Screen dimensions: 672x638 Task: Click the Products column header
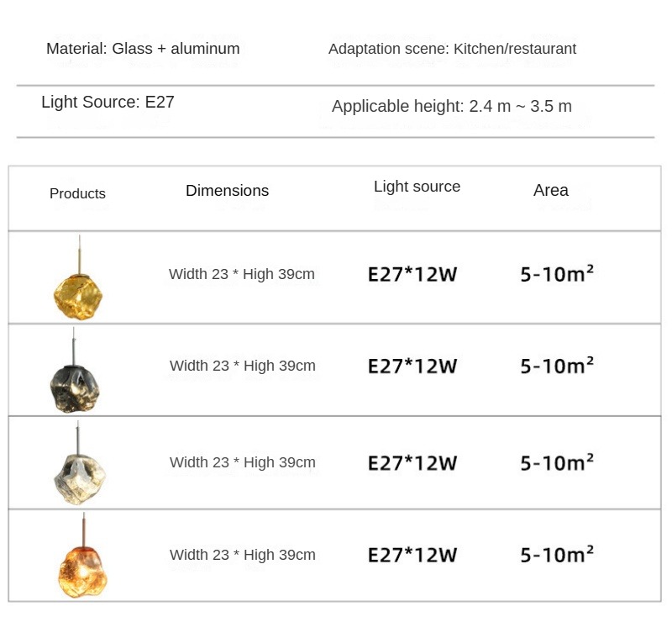coord(77,193)
